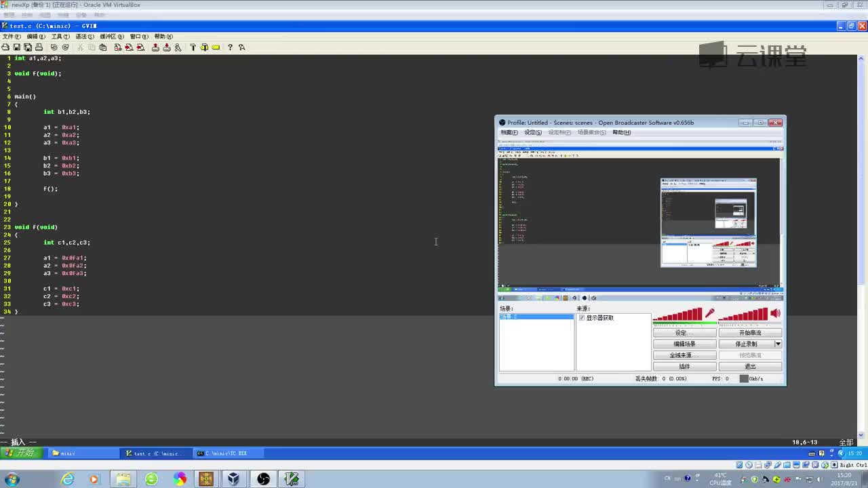This screenshot has width=868, height=488.
Task: Toggle 显示器获取 source checkbox in OBS
Action: (x=582, y=318)
